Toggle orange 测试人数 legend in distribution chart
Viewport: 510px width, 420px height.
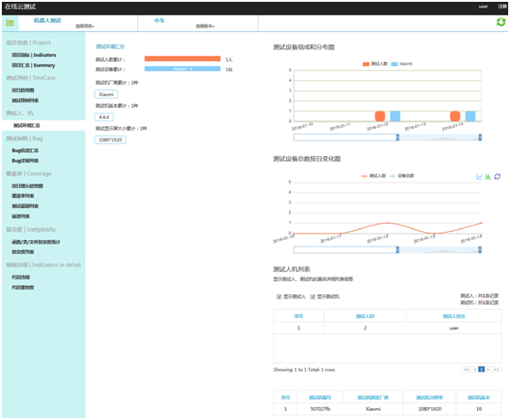point(375,64)
